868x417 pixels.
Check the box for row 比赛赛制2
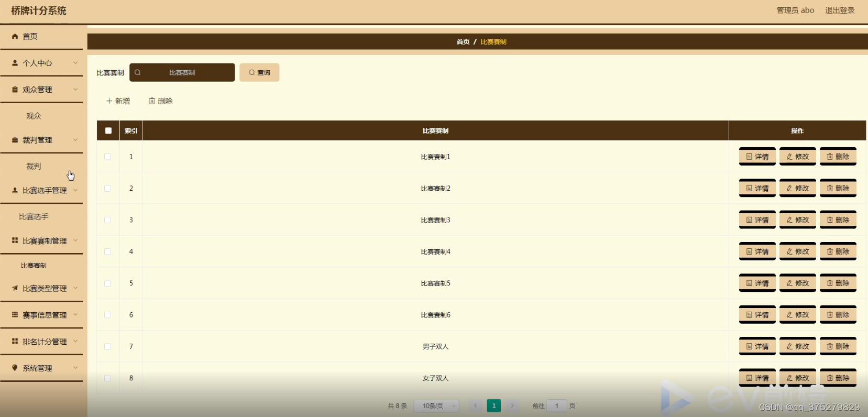(107, 188)
